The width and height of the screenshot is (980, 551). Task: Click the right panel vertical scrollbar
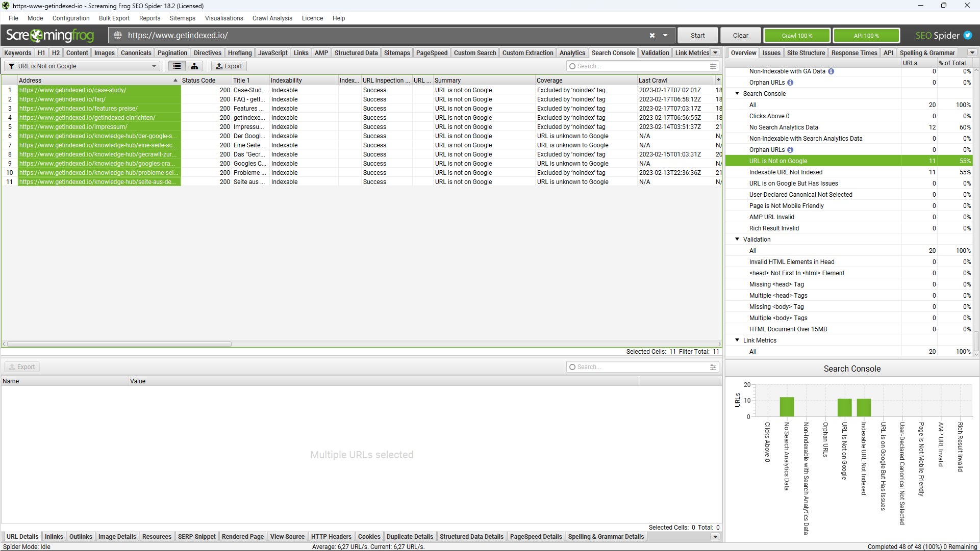click(x=976, y=340)
